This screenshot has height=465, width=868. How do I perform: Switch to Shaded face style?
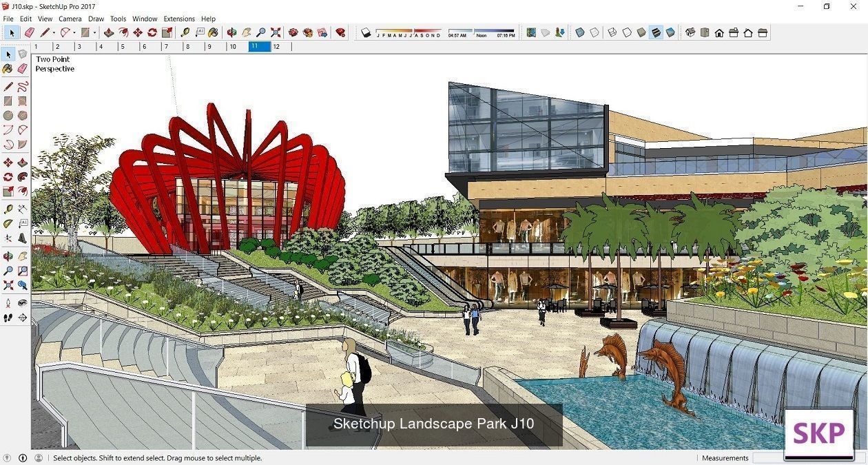[641, 32]
